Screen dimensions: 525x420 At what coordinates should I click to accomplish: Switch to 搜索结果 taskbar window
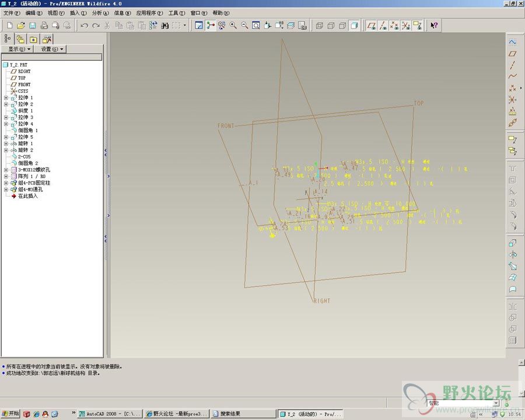point(243,414)
